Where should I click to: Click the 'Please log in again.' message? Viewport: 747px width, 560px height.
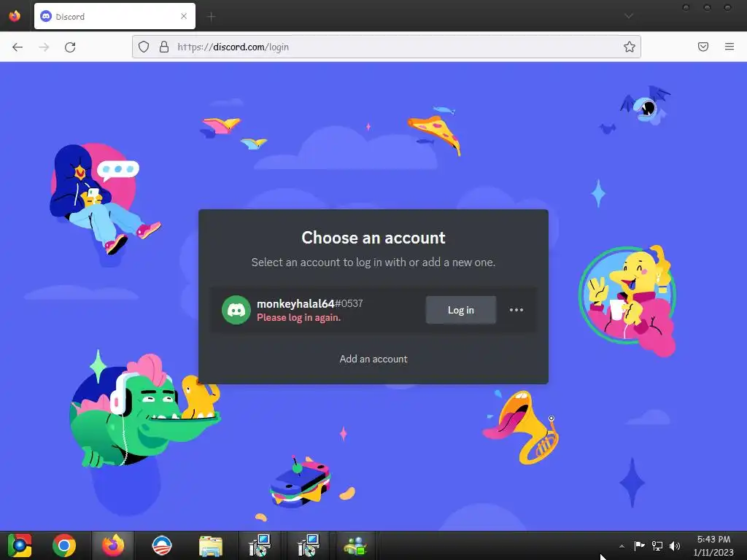click(x=298, y=318)
